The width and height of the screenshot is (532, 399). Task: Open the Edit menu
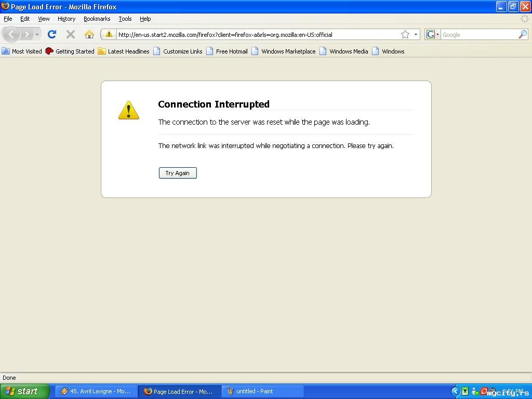click(25, 19)
